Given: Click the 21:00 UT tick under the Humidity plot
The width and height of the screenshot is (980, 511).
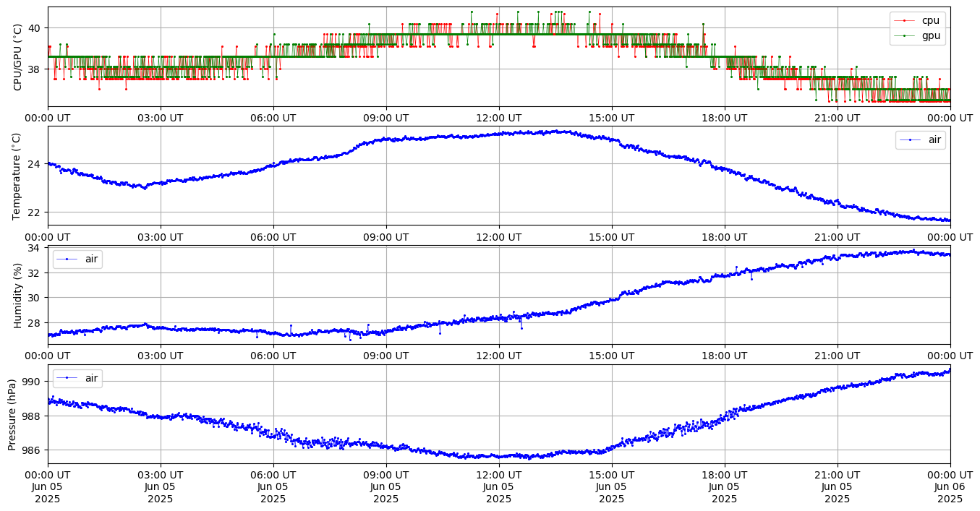Looking at the screenshot, I should (837, 356).
